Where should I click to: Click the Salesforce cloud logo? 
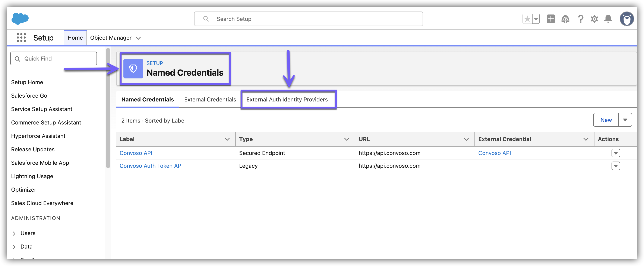click(20, 19)
